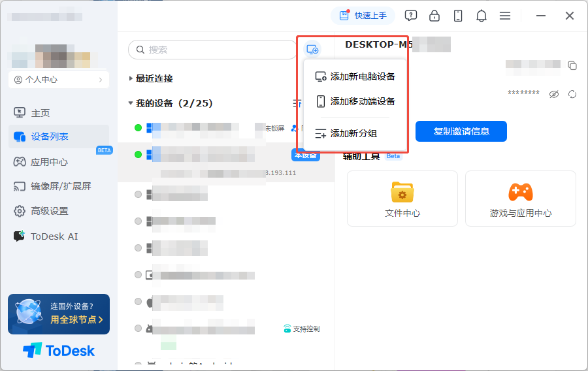Click the globe icon in promo banner
This screenshot has width=588, height=371.
(x=28, y=312)
